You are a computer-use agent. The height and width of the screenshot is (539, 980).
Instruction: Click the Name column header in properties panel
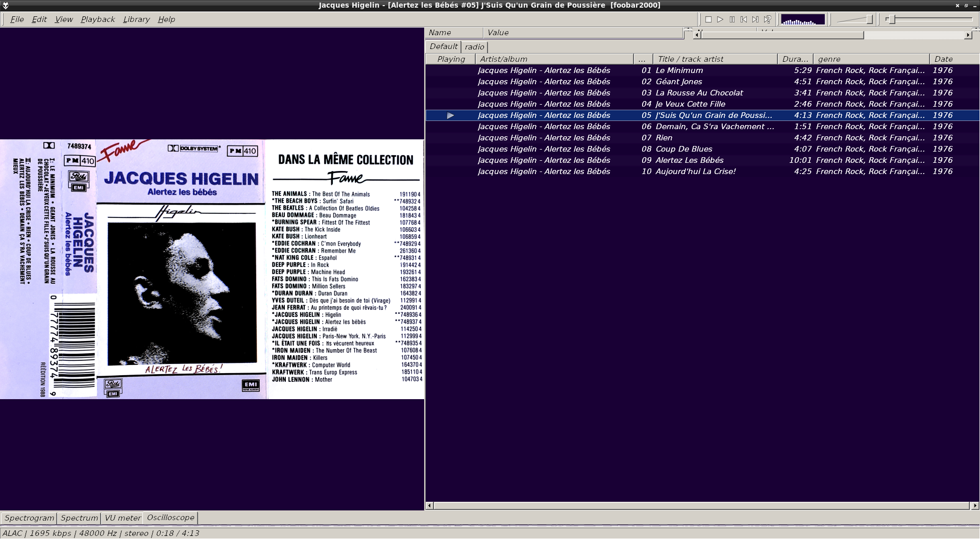point(454,33)
